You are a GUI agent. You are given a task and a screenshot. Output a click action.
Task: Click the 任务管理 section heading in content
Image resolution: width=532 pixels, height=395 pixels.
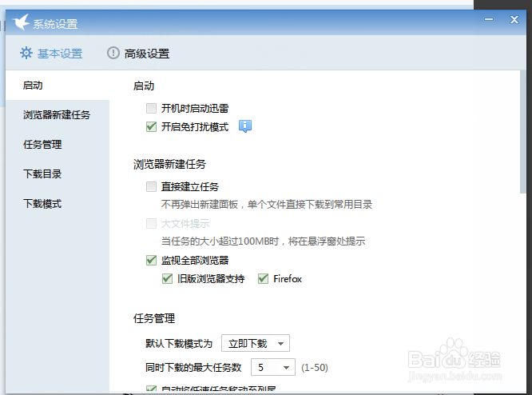pyautogui.click(x=154, y=318)
